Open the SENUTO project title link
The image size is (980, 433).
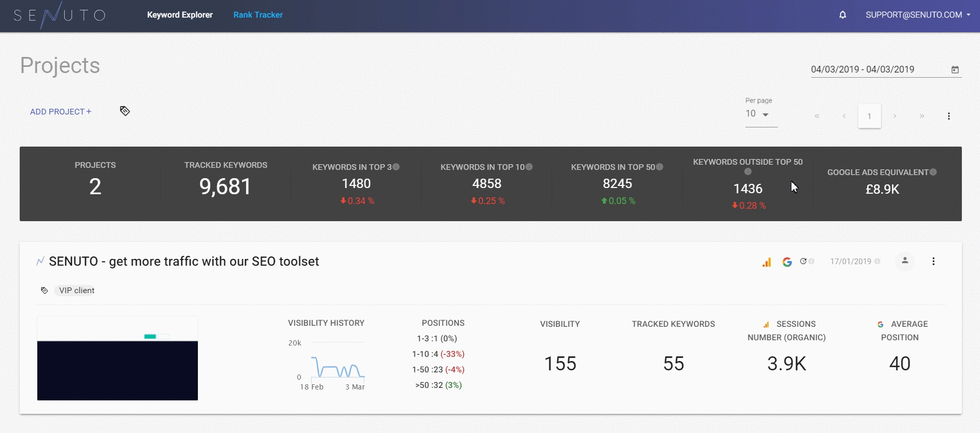184,262
